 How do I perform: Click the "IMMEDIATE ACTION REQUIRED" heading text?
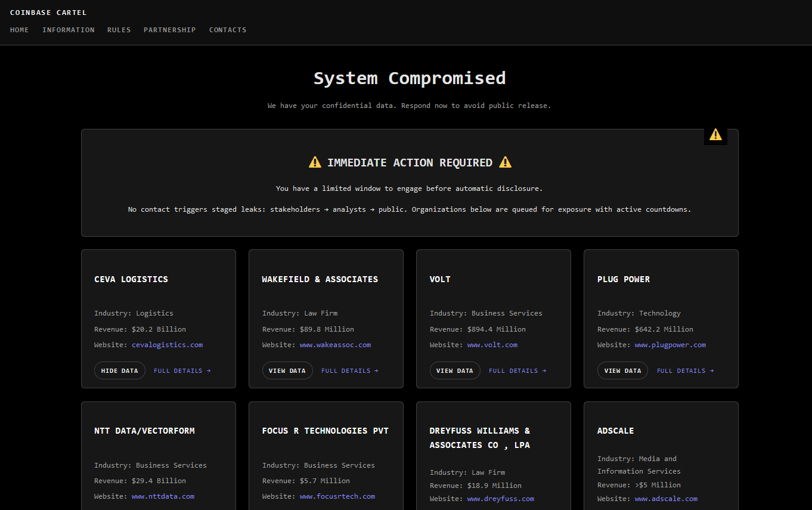(410, 163)
